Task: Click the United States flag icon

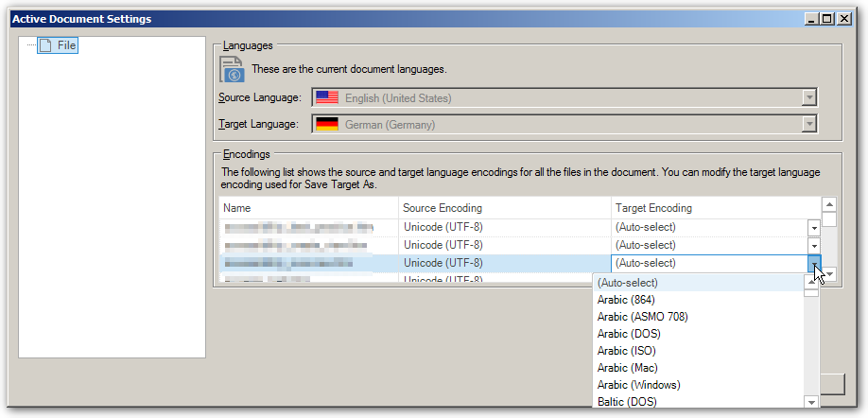Action: point(326,98)
